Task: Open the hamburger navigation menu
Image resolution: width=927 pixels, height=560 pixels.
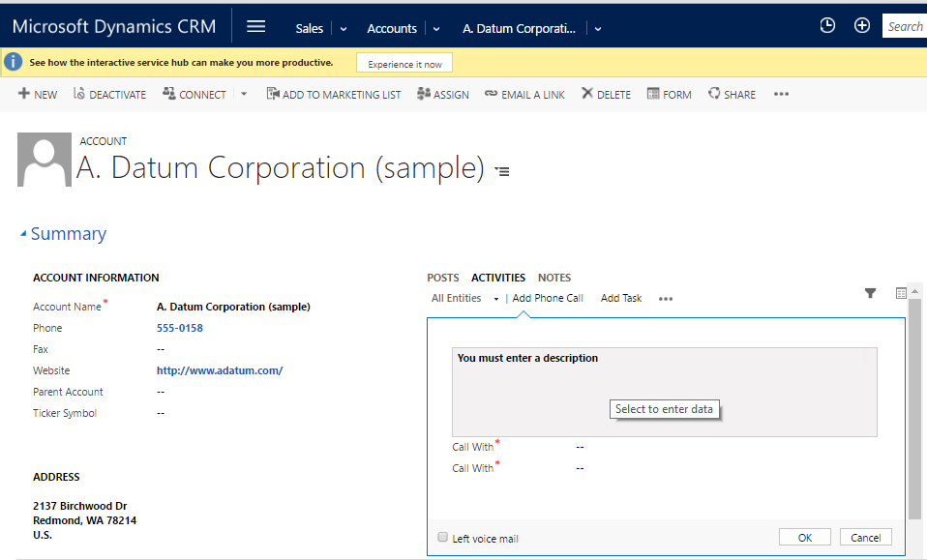Action: (x=255, y=25)
